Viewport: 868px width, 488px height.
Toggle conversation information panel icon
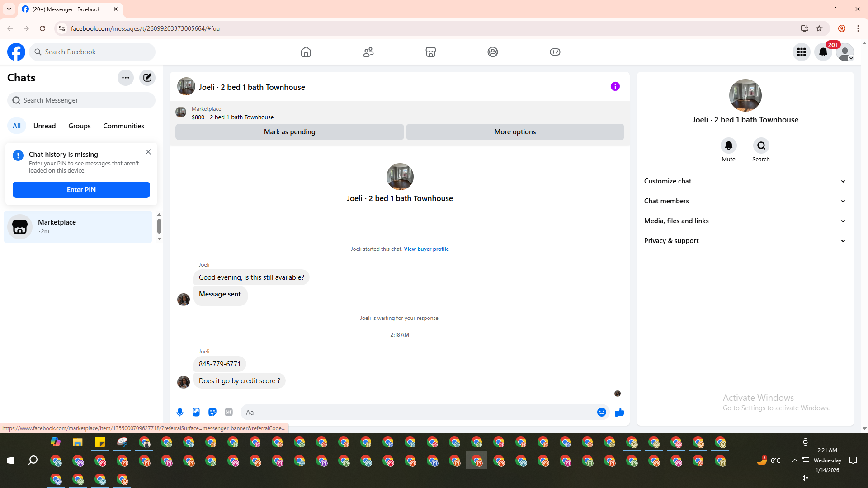point(615,86)
